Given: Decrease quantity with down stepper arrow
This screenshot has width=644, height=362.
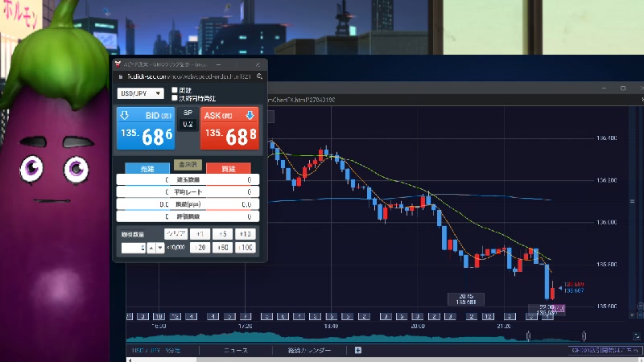Looking at the screenshot, I should pos(160,248).
